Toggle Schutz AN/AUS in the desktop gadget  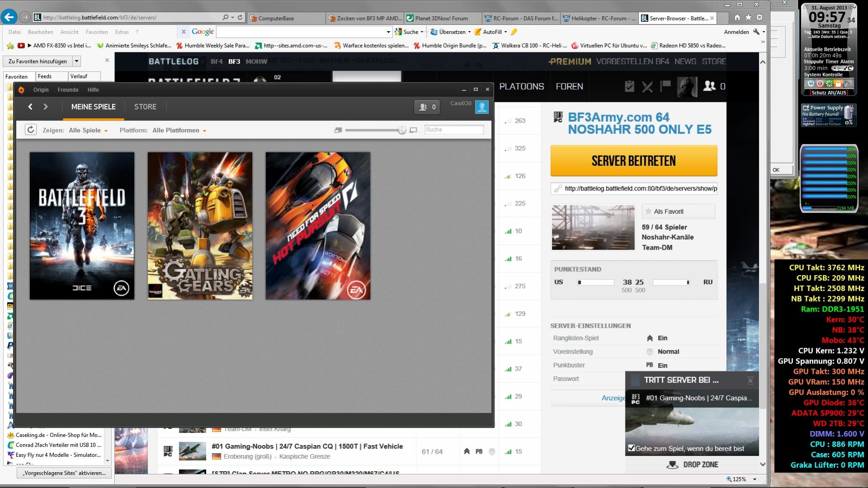click(x=829, y=93)
